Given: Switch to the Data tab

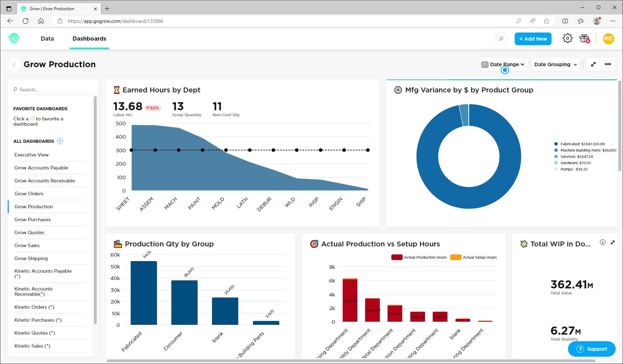Looking at the screenshot, I should click(x=47, y=38).
